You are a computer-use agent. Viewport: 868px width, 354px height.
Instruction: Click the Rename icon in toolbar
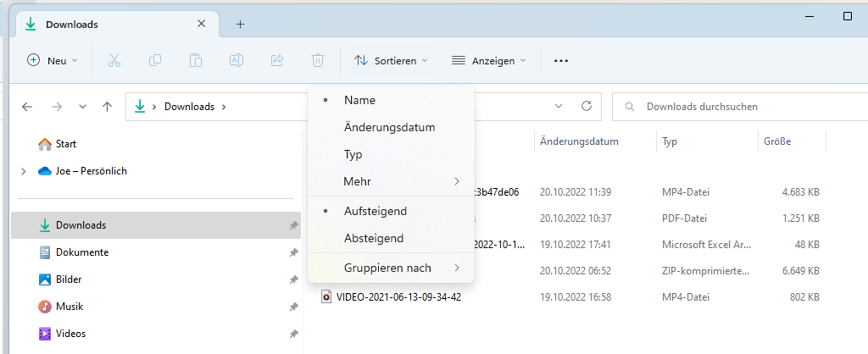(236, 60)
